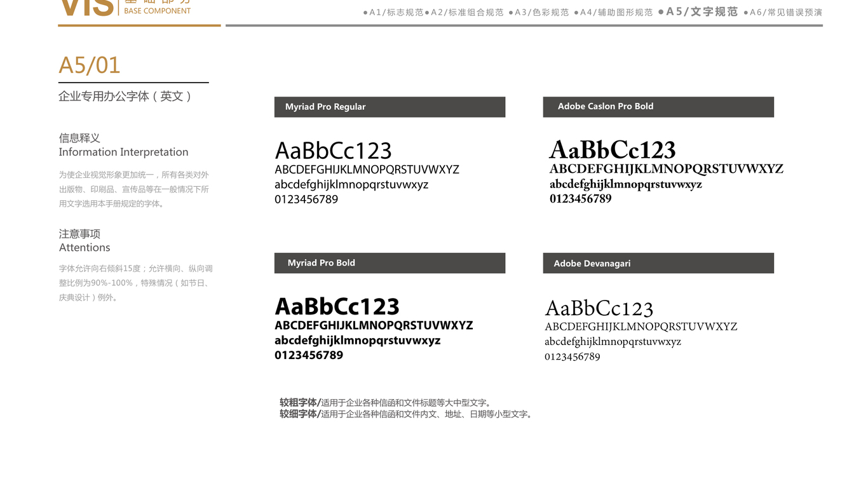868x488 pixels.
Task: Select the line starting 出版物、印刷品
Action: click(134, 189)
